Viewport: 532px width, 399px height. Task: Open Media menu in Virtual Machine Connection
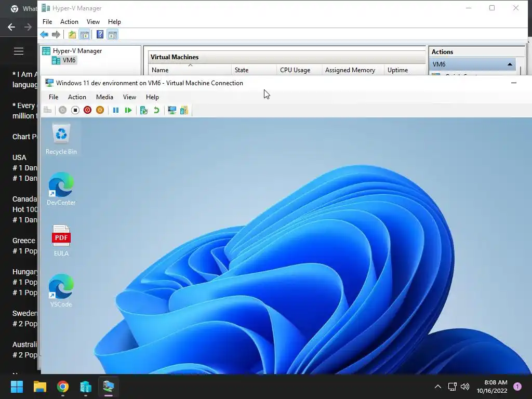click(104, 97)
